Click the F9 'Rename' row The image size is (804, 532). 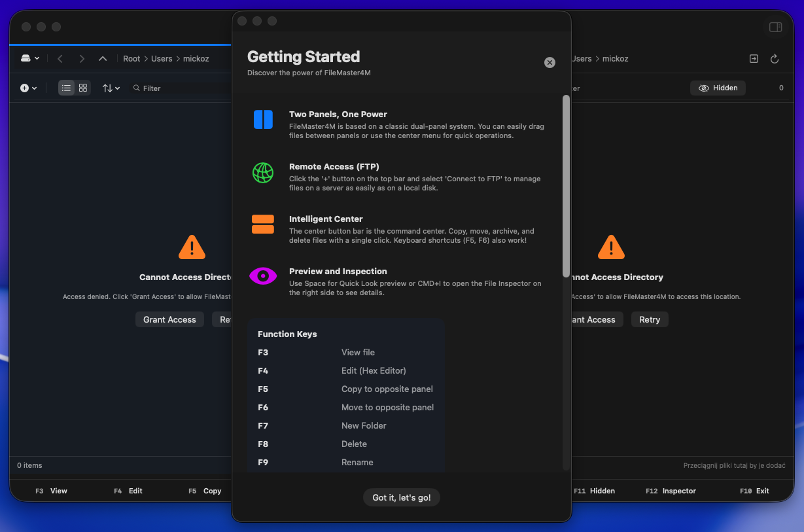[346, 462]
